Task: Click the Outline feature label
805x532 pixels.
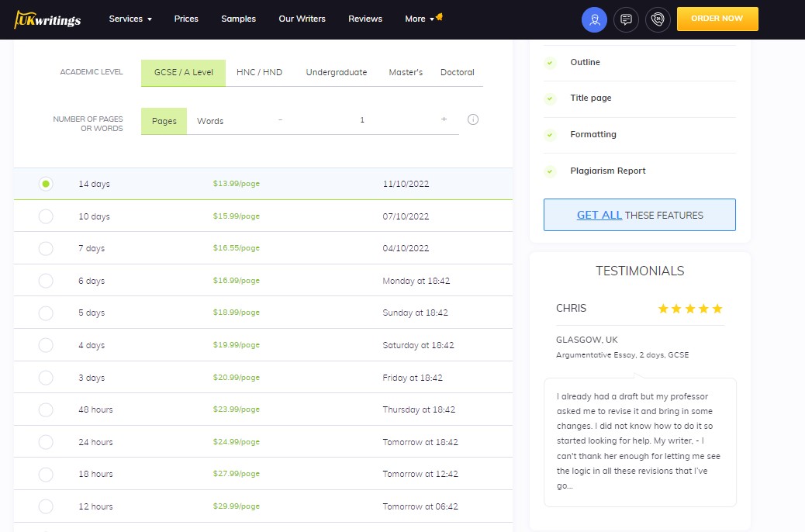Action: [x=585, y=62]
